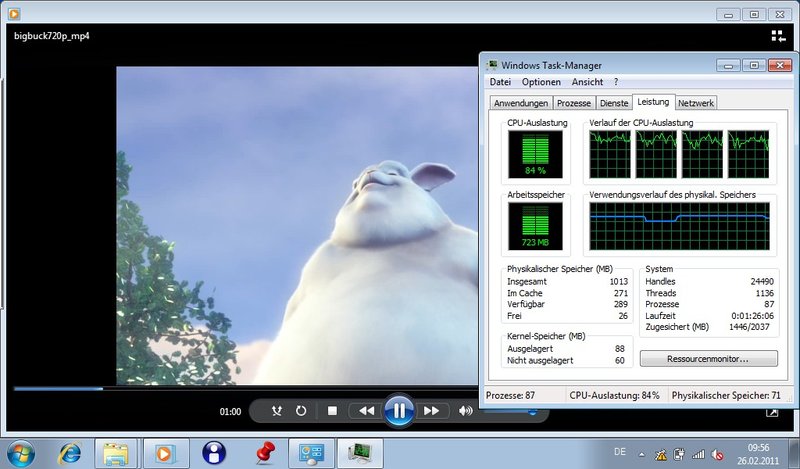The width and height of the screenshot is (800, 469).
Task: Click the Im Cache value 271
Action: point(620,293)
